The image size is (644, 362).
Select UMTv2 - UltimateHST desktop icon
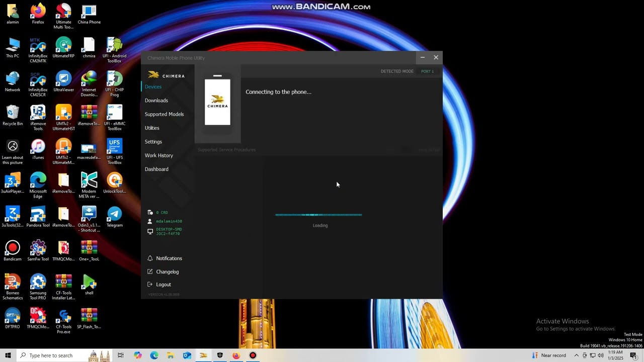pos(63,118)
